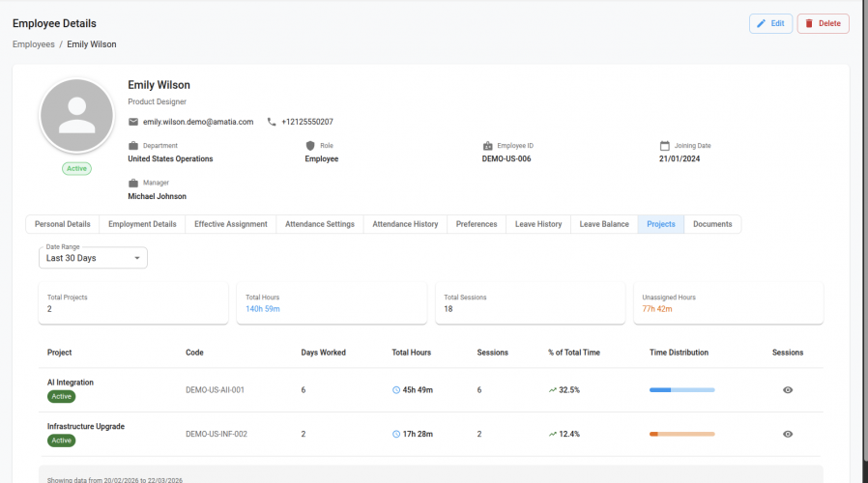Switch to the Leave Balance tab
Image resolution: width=868 pixels, height=483 pixels.
coord(604,224)
